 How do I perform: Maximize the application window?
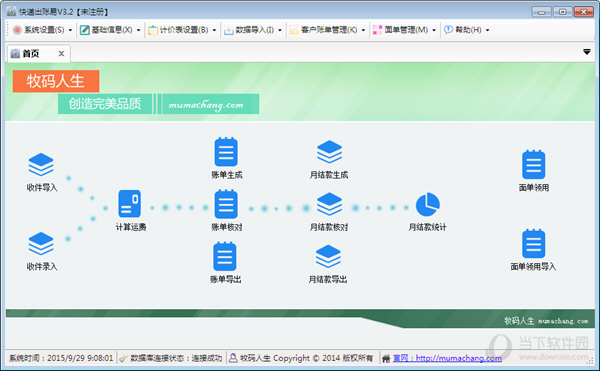(x=562, y=12)
